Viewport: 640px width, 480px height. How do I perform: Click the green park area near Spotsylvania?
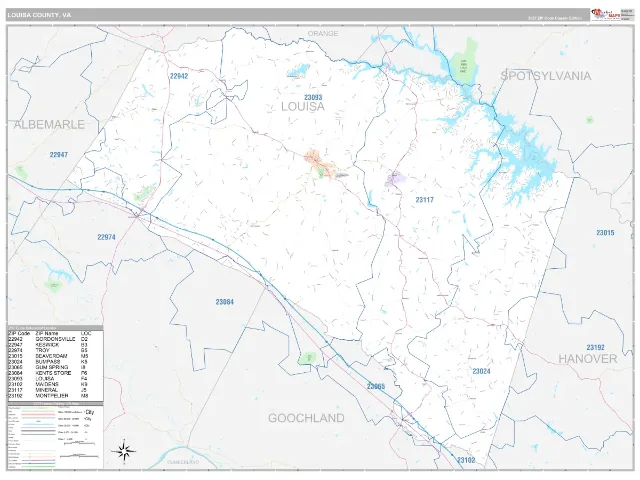pyautogui.click(x=464, y=62)
